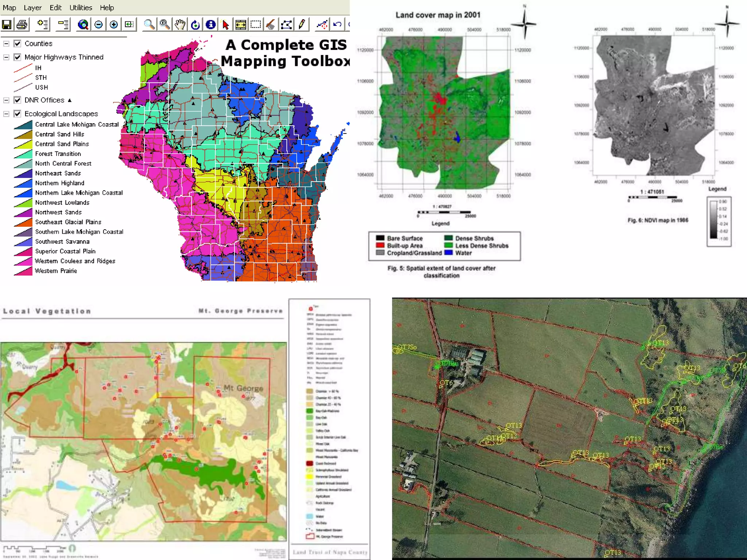Select the Pan hand tool
747x560 pixels.
pos(180,24)
